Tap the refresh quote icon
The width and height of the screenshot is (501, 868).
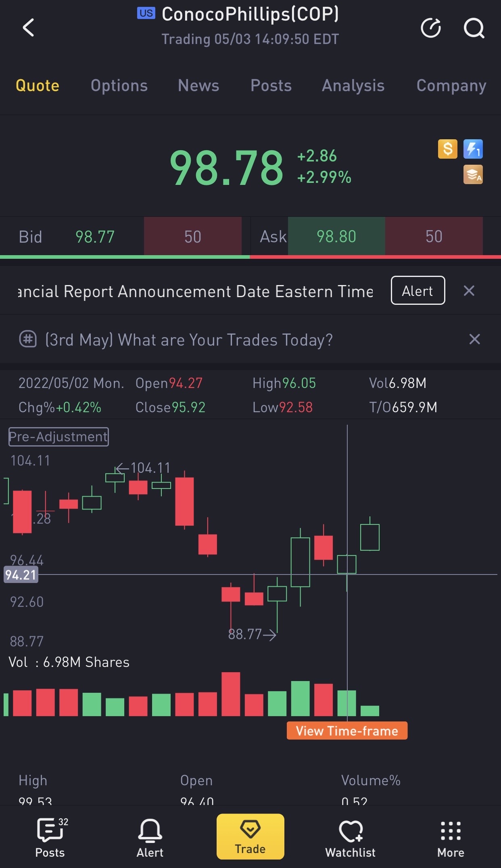(431, 28)
